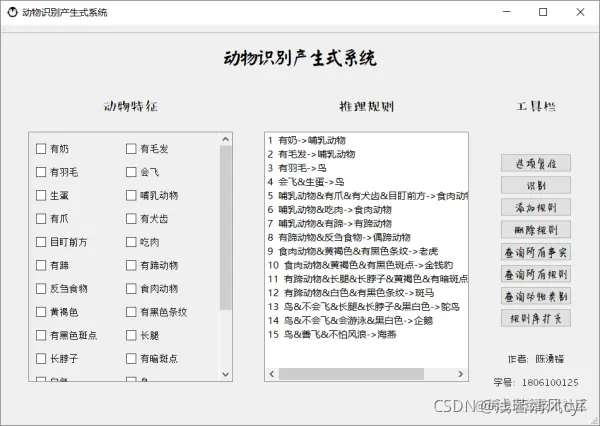Check the 有黑色斑点 option
601x426 pixels.
point(41,335)
